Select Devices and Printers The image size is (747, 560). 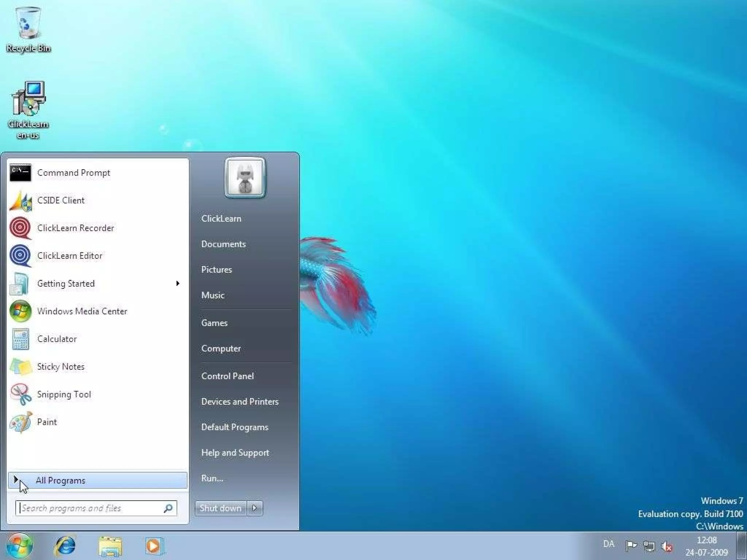[x=240, y=401]
